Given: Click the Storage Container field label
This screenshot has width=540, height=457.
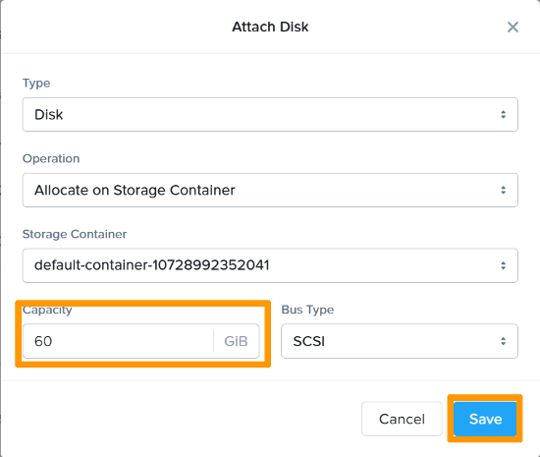Looking at the screenshot, I should click(74, 234).
